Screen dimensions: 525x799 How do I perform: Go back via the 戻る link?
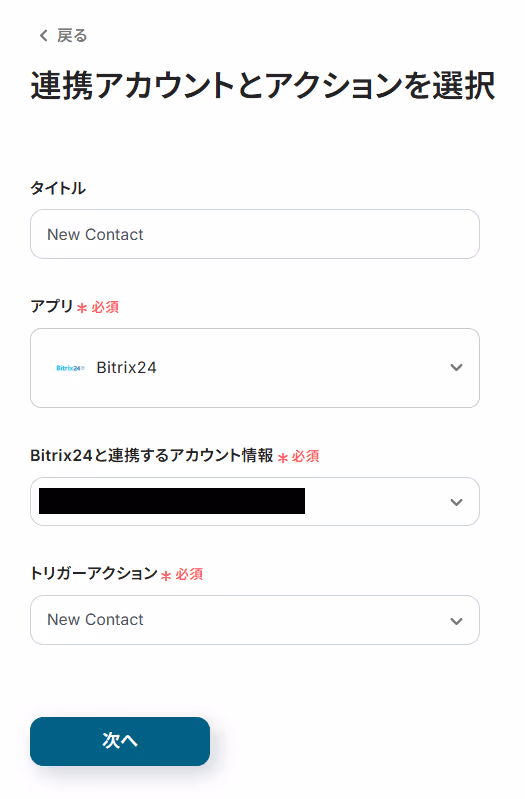[63, 36]
